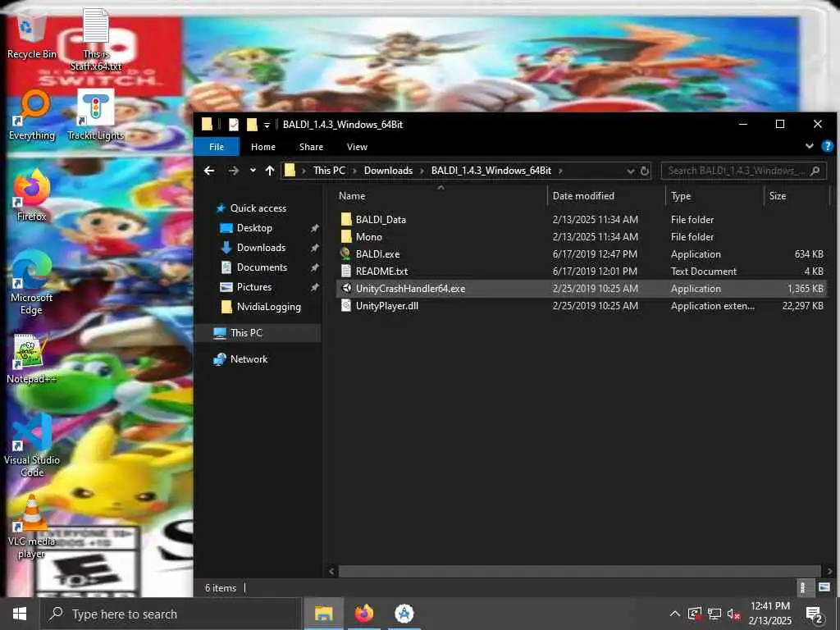Open File Explorer from the taskbar
840x630 pixels.
[323, 614]
